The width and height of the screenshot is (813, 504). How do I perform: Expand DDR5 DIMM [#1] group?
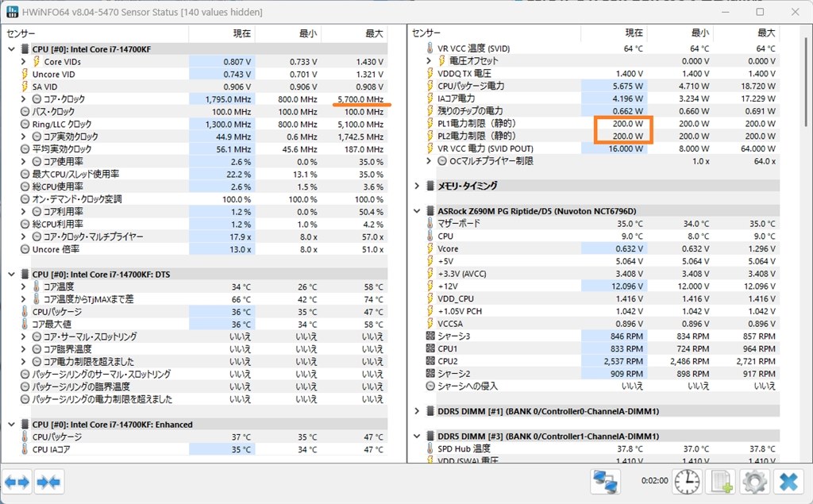(417, 411)
